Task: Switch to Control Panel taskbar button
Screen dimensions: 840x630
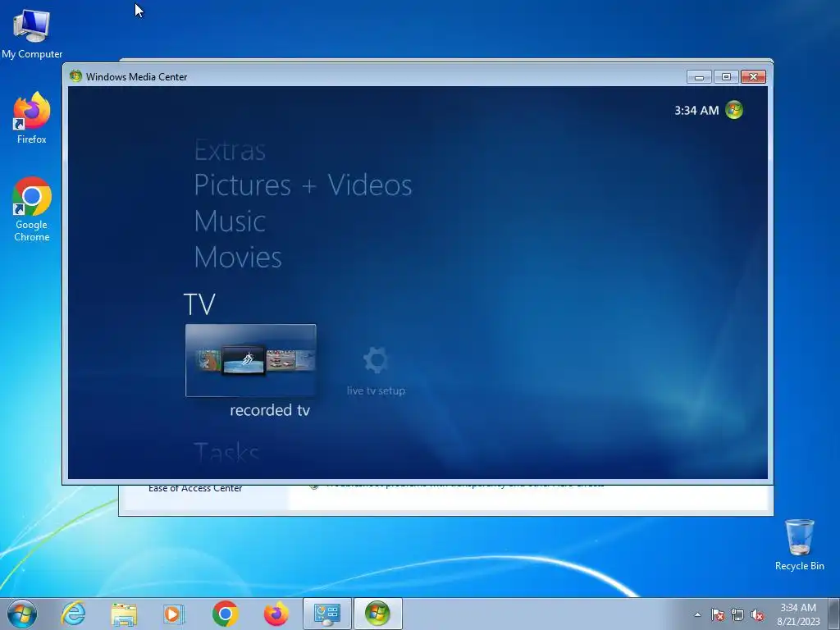Action: click(327, 614)
